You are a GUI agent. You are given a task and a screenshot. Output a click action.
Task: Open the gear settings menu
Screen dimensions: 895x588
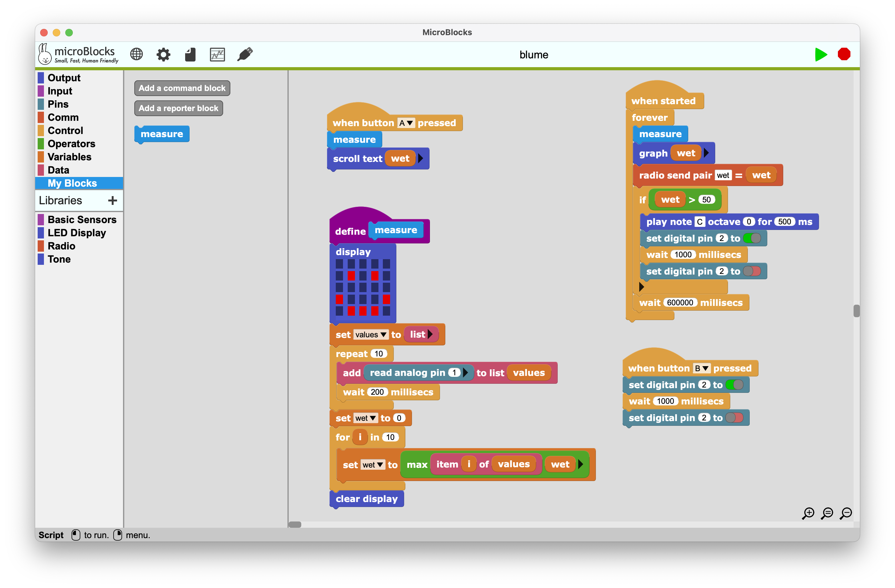click(x=163, y=55)
